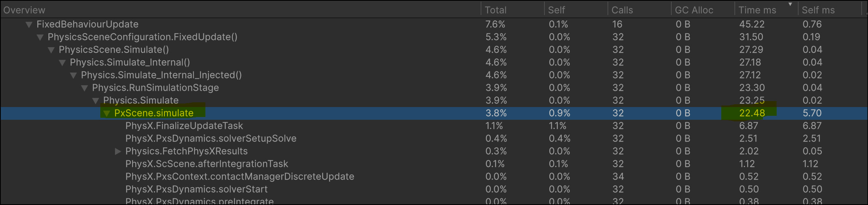The image size is (868, 205).
Task: Select the PhysX.FinalizeUpdateTask row
Action: 434,126
